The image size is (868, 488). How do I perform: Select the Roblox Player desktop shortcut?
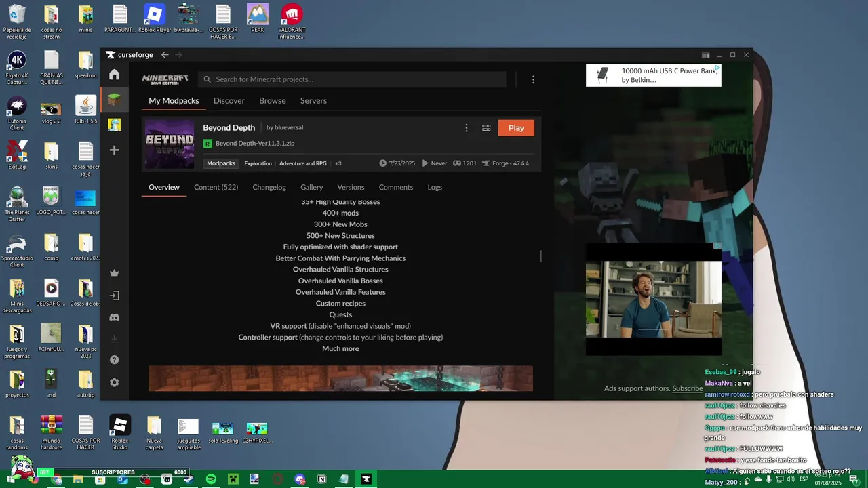click(x=155, y=19)
